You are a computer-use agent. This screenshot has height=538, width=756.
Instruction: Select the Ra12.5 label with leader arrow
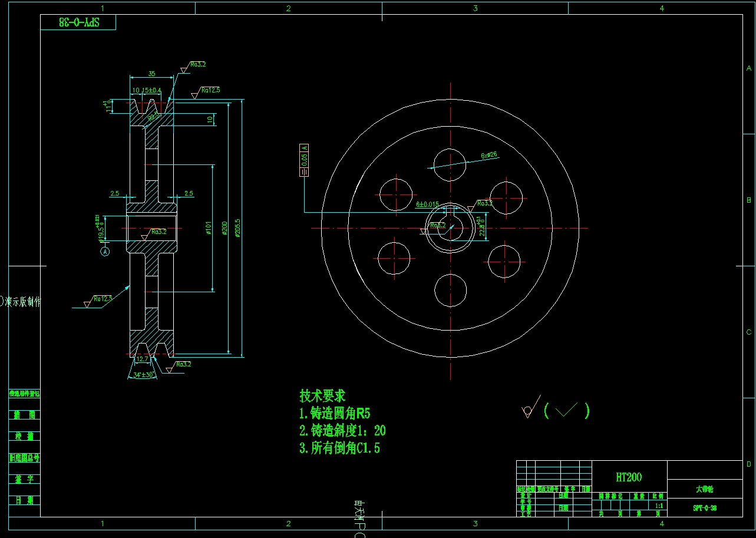[x=102, y=299]
